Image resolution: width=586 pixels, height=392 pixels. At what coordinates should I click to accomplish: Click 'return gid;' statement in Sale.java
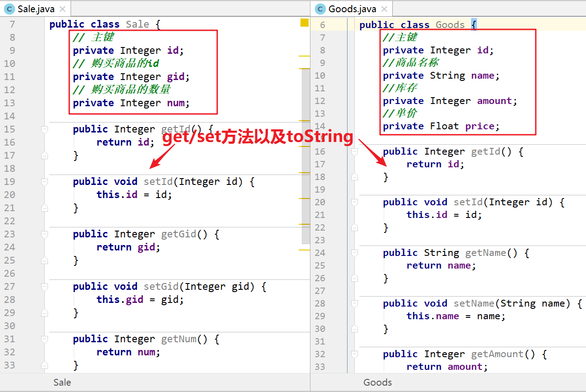pos(129,247)
